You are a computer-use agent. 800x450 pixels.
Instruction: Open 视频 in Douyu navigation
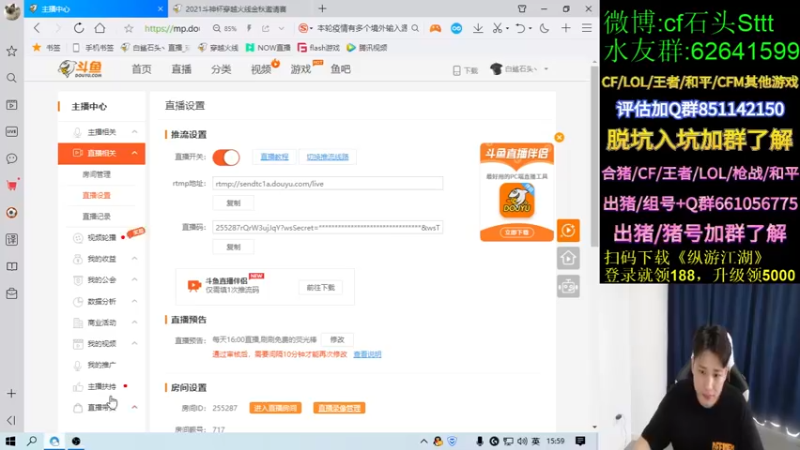261,69
